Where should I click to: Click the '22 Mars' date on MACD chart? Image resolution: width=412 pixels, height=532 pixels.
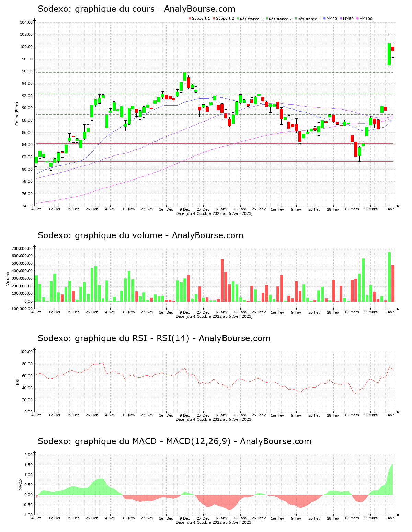click(x=370, y=518)
